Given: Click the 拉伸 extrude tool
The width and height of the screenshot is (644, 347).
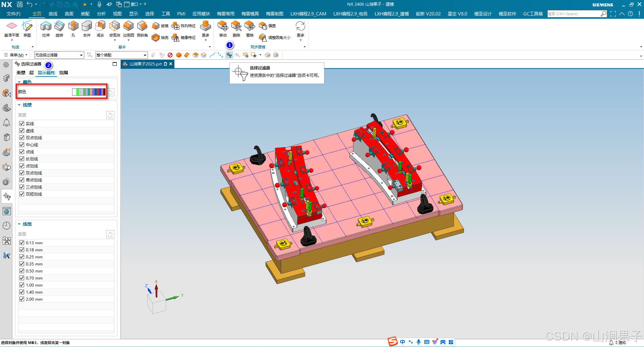Looking at the screenshot, I should coord(46,29).
